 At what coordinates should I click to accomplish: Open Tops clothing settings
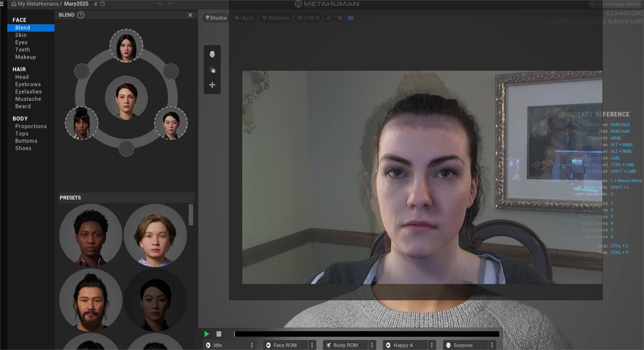pyautogui.click(x=22, y=134)
